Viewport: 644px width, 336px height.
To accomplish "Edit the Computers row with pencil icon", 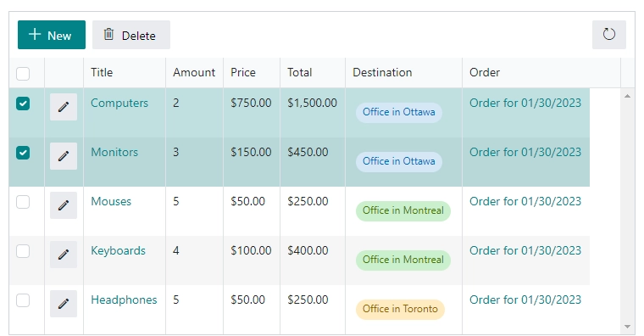I will tap(64, 107).
